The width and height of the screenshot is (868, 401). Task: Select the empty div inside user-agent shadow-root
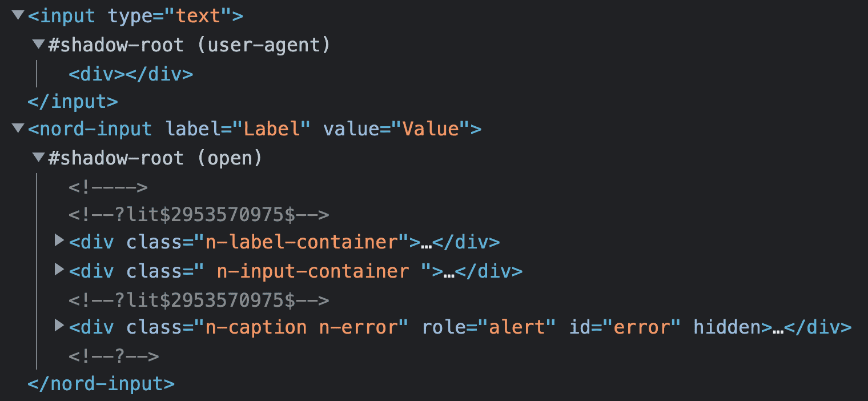pos(131,74)
